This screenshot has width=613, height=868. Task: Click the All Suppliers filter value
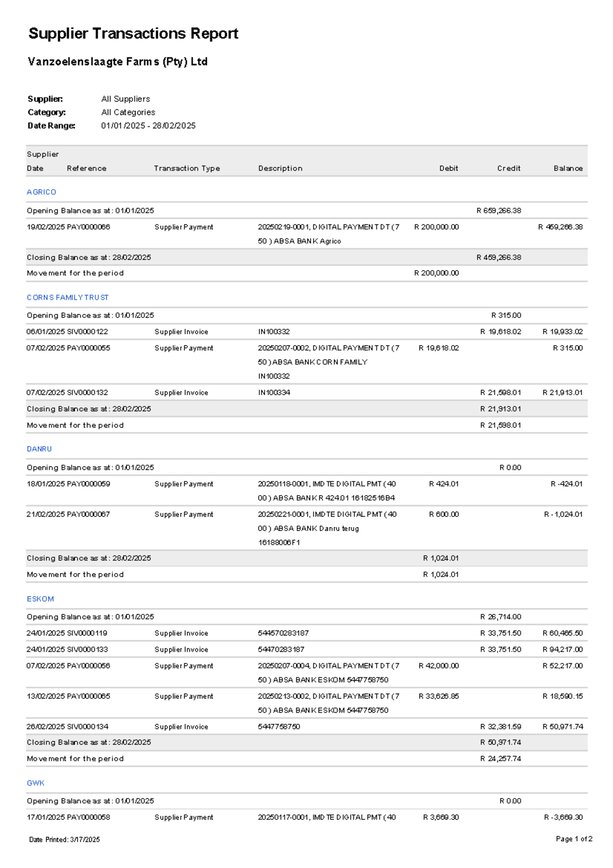pyautogui.click(x=126, y=99)
